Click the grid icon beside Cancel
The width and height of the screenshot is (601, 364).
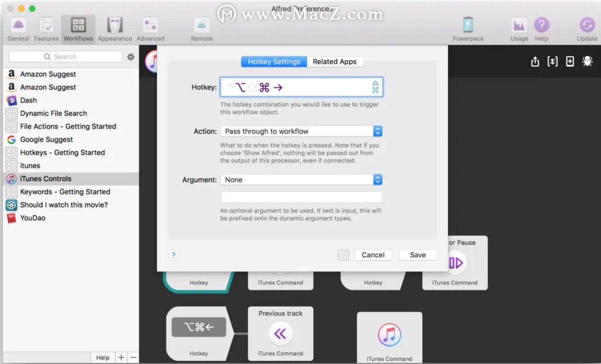coord(343,255)
